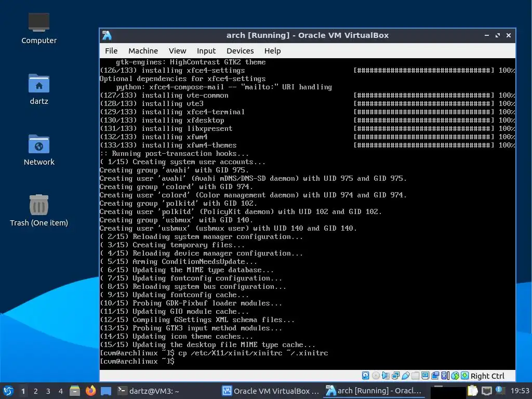Open the application menu in taskbar

coord(8,391)
